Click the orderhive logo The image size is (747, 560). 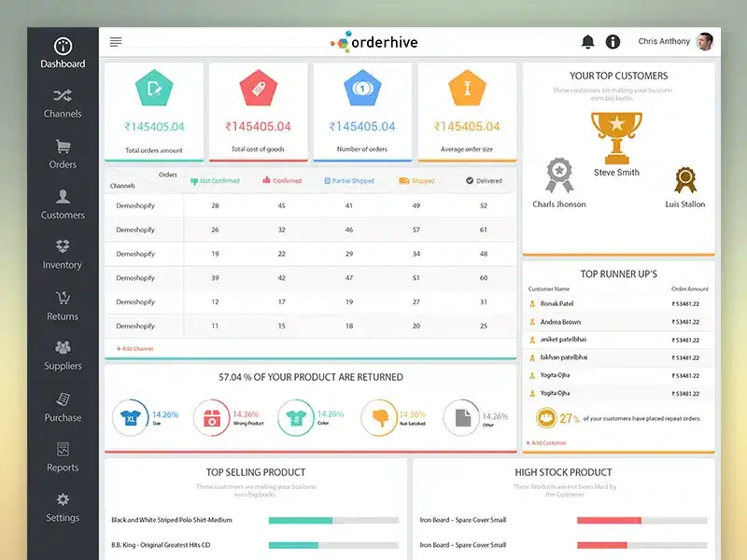374,42
